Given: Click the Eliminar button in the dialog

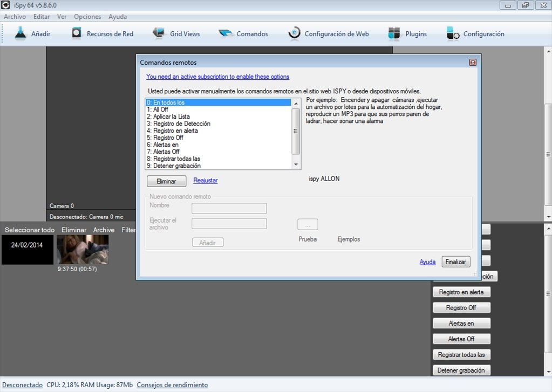Looking at the screenshot, I should click(x=166, y=181).
